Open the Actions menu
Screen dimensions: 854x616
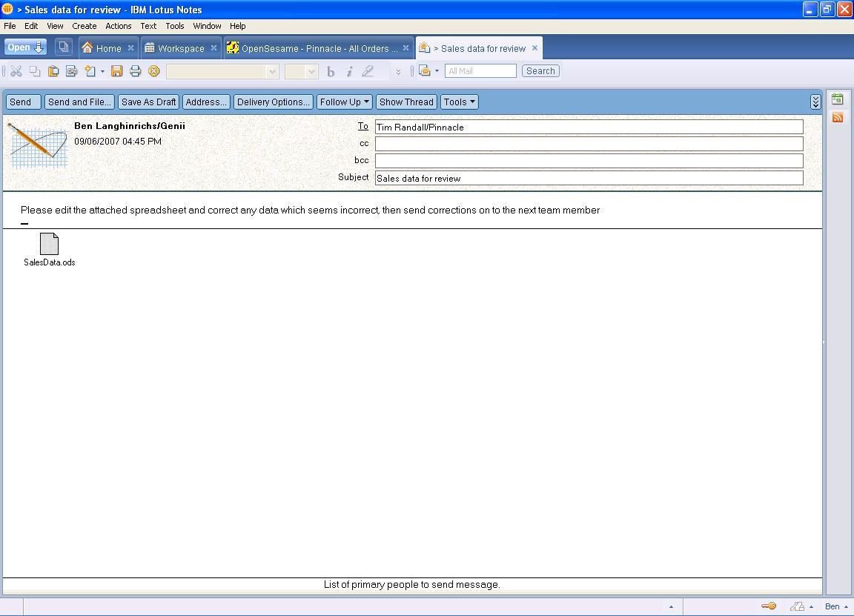tap(118, 26)
